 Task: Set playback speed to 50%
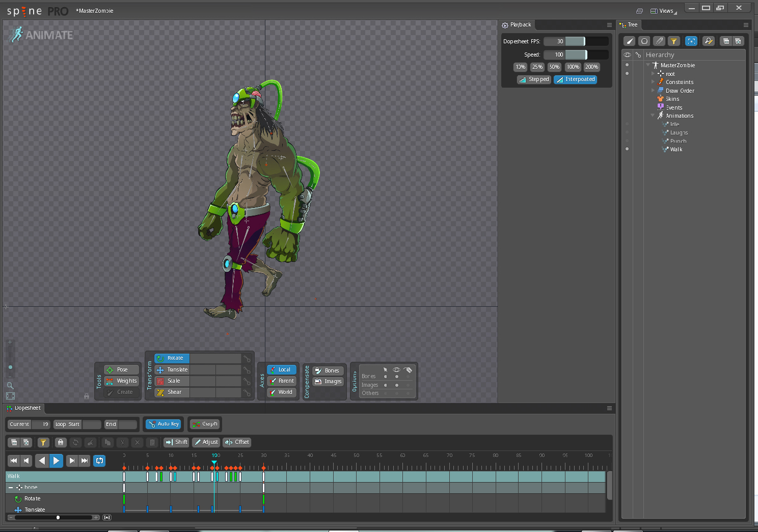pyautogui.click(x=554, y=67)
